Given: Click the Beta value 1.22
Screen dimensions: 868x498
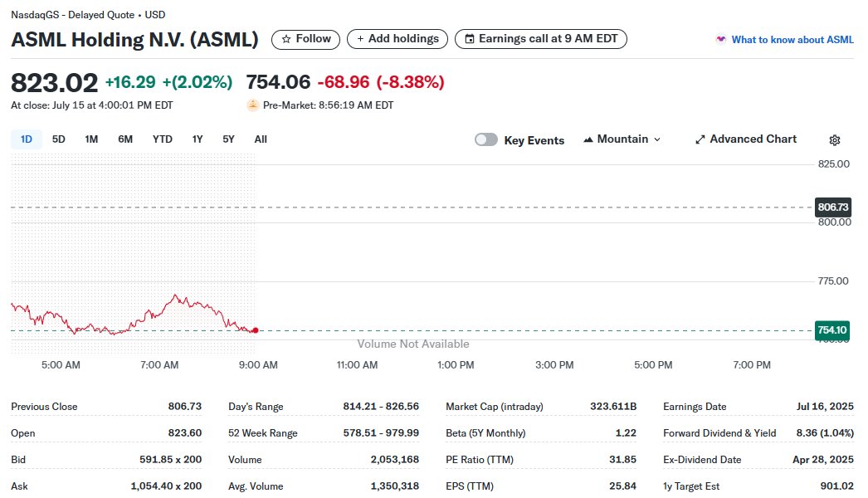Looking at the screenshot, I should (626, 432).
